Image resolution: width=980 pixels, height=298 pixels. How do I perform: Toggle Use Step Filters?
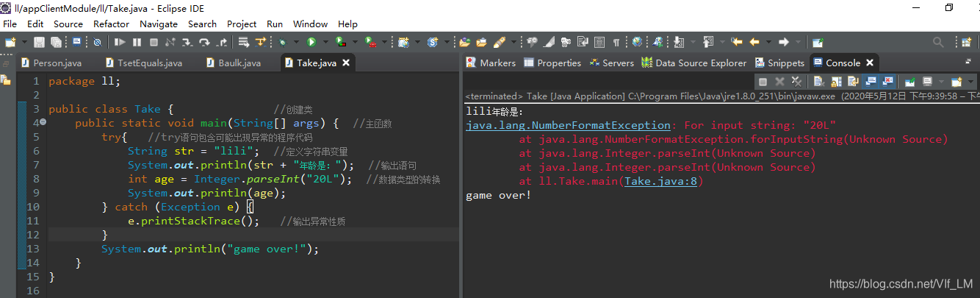tap(260, 42)
